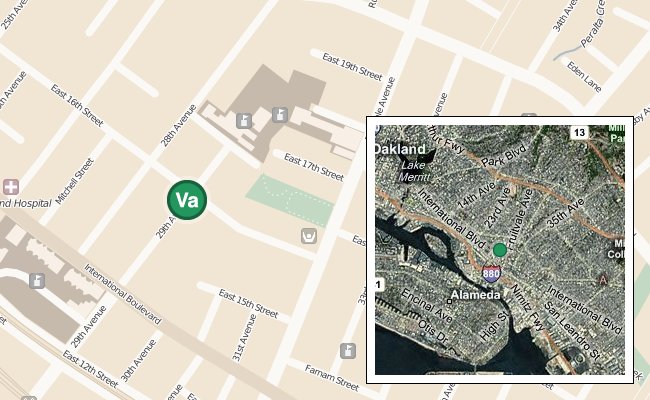Select the school icon near International Boulevard
This screenshot has width=650, height=400.
(x=37, y=281)
